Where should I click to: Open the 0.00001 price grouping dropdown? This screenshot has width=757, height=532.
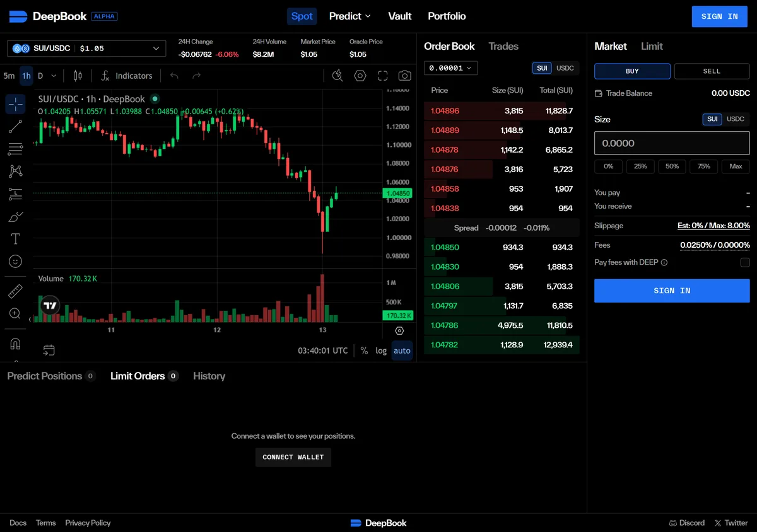451,68
